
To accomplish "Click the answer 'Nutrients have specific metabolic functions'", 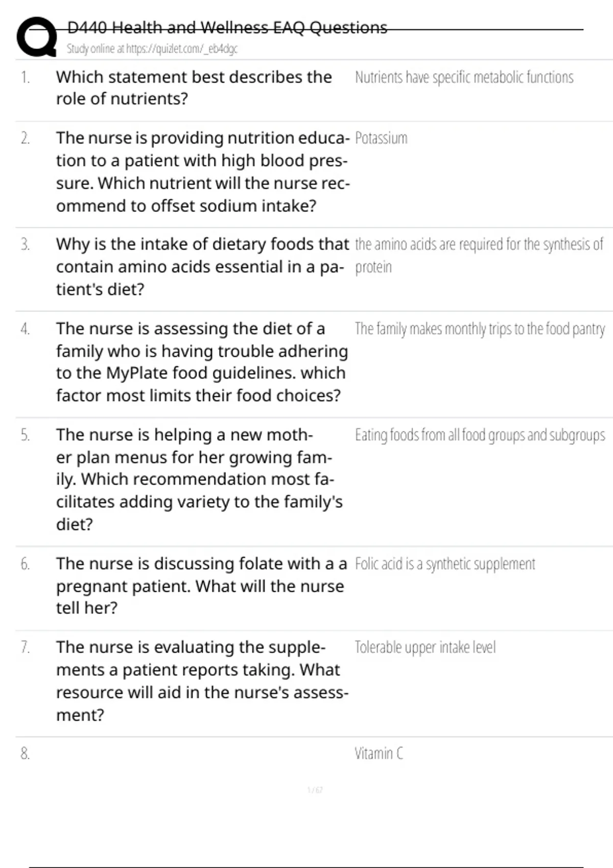I will (464, 78).
